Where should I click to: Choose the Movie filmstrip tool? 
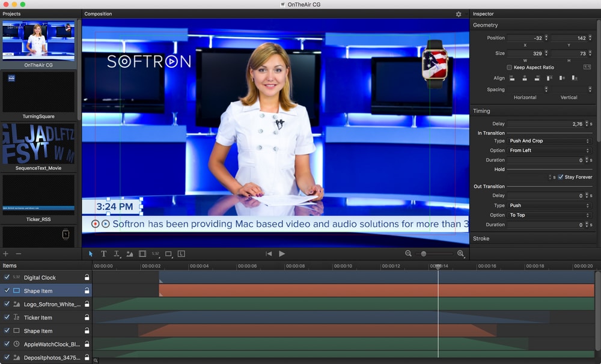tap(142, 253)
